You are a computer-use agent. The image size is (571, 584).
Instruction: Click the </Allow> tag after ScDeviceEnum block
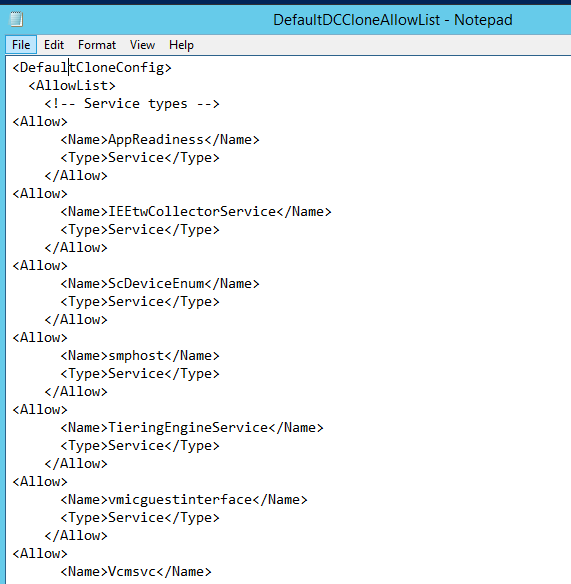[76, 320]
